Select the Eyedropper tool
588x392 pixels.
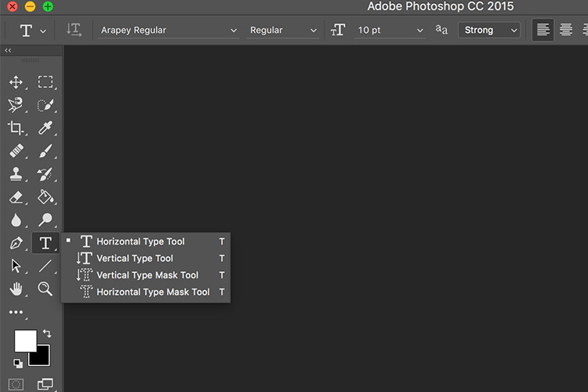(x=45, y=128)
